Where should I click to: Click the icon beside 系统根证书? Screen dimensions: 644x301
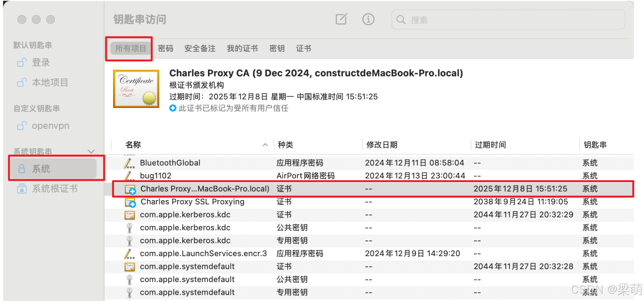22,189
